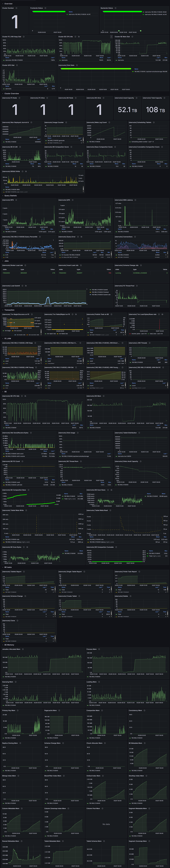Sort Schema Change Job table by Value column
This screenshot has height=868, width=170.
point(165,269)
